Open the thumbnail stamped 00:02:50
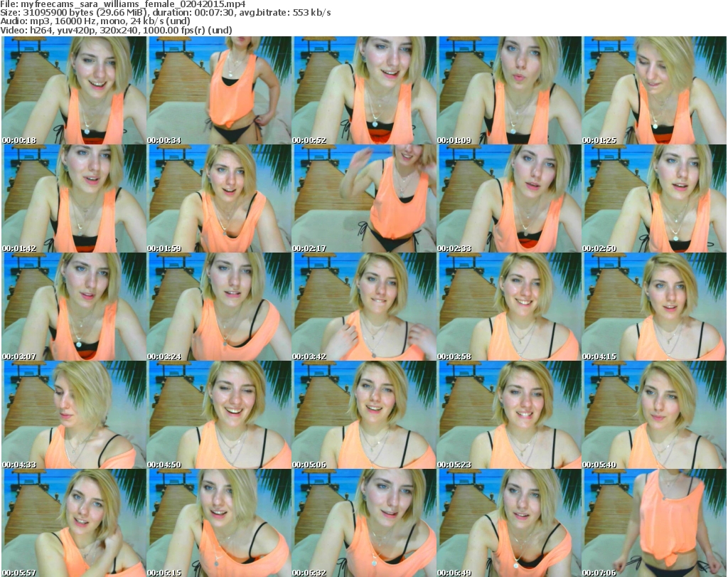Viewport: 728px width, 577px height. [654, 198]
